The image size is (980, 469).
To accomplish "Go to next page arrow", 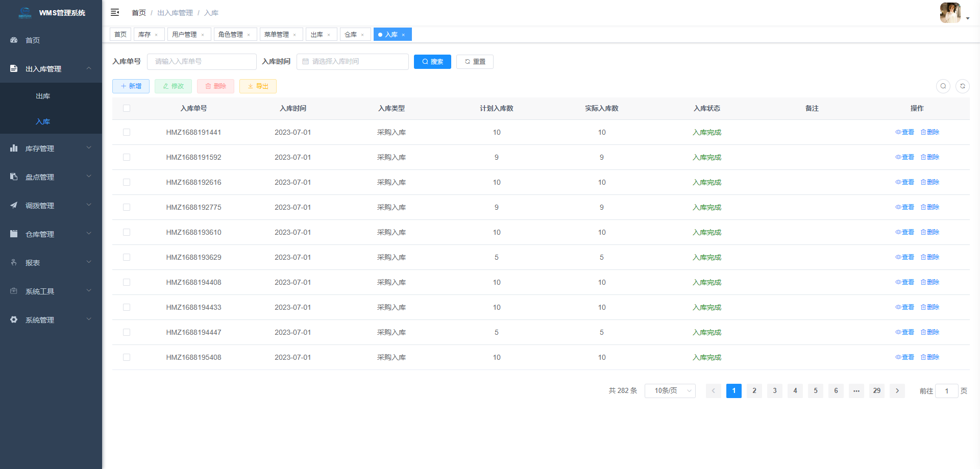I will pos(897,391).
